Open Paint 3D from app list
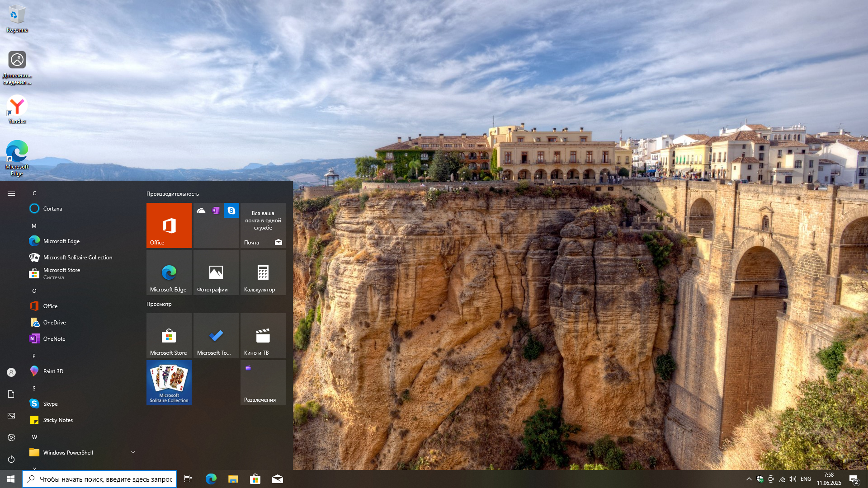 53,371
